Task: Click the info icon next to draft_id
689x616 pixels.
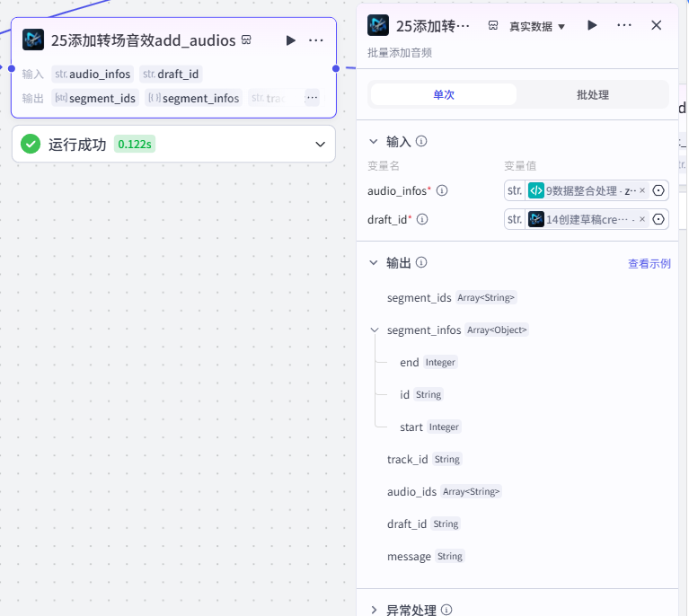Action: (x=422, y=219)
